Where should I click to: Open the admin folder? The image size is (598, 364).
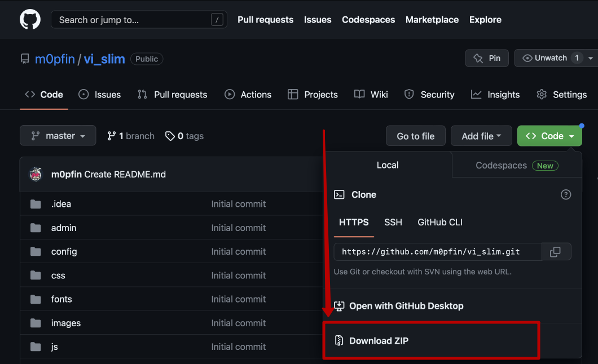click(64, 228)
